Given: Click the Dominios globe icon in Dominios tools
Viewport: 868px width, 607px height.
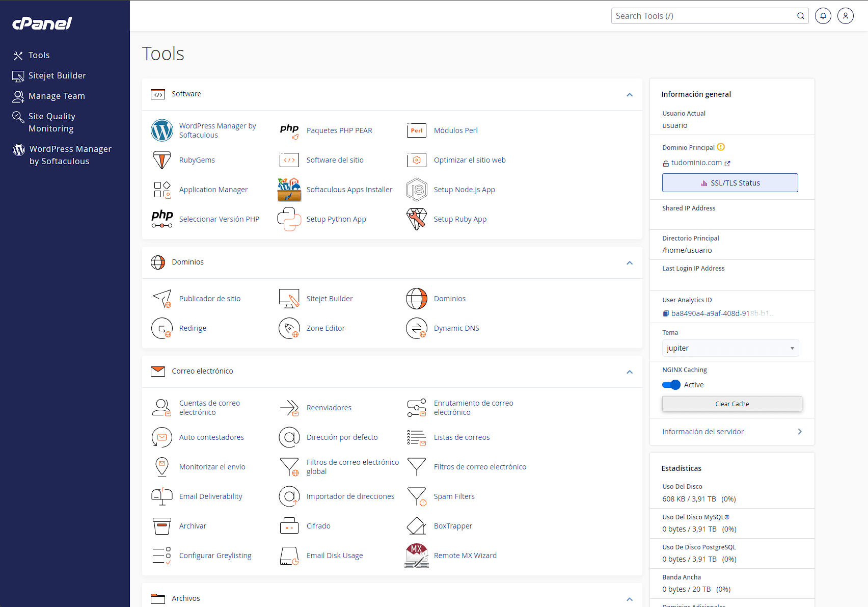Looking at the screenshot, I should [417, 299].
